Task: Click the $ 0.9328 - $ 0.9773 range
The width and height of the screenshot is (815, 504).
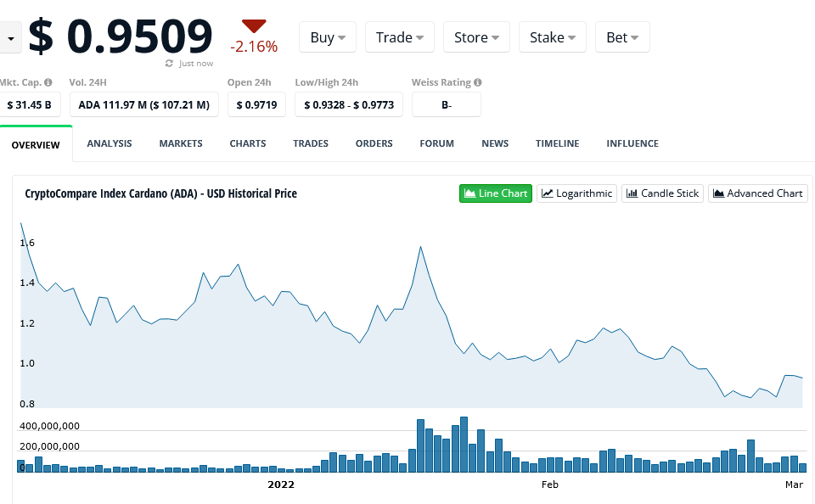Action: coord(349,105)
